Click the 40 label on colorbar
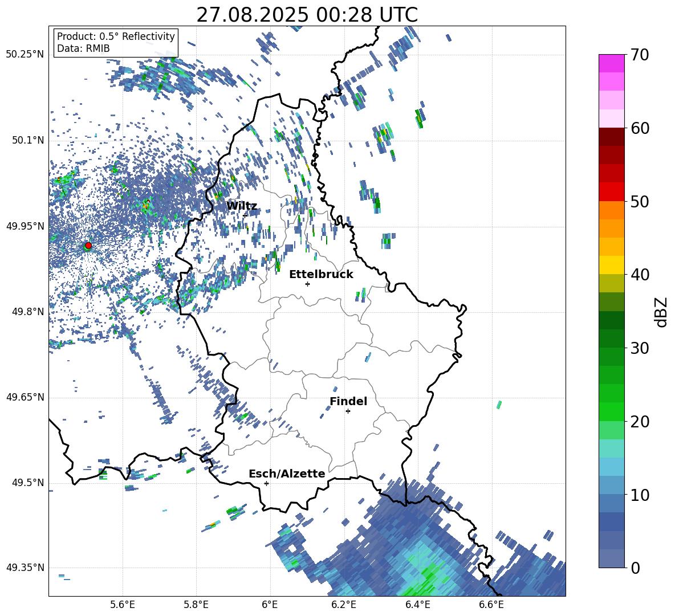 click(640, 275)
